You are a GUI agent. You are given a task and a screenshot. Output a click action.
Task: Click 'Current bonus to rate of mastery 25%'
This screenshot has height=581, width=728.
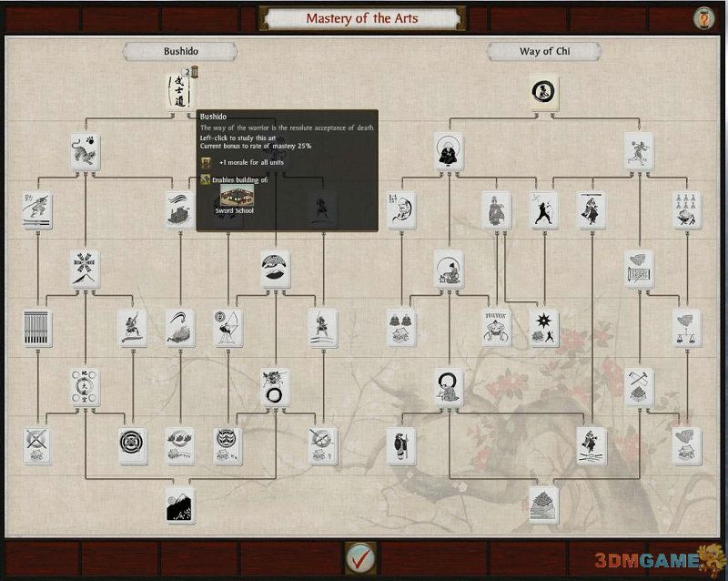pos(256,146)
